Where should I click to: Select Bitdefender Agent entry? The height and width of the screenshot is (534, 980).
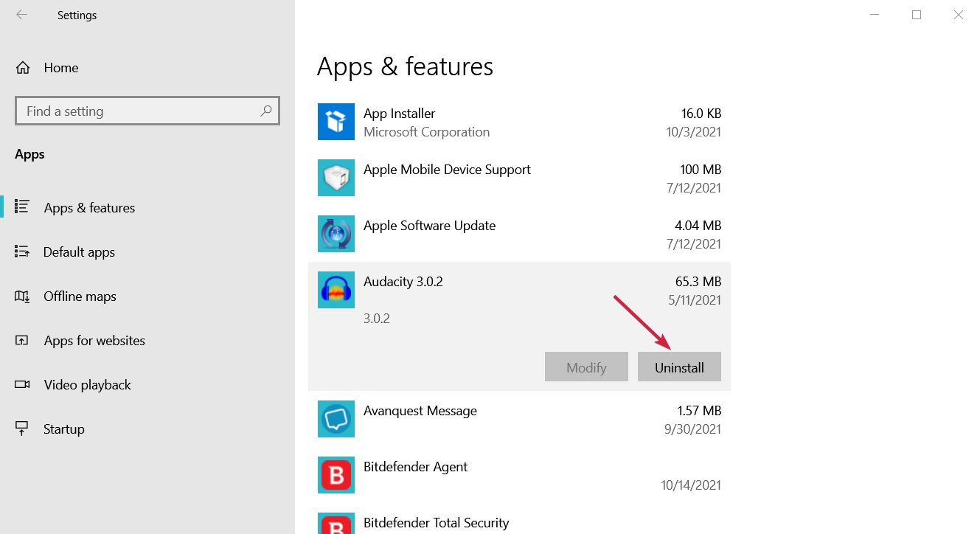coord(416,467)
